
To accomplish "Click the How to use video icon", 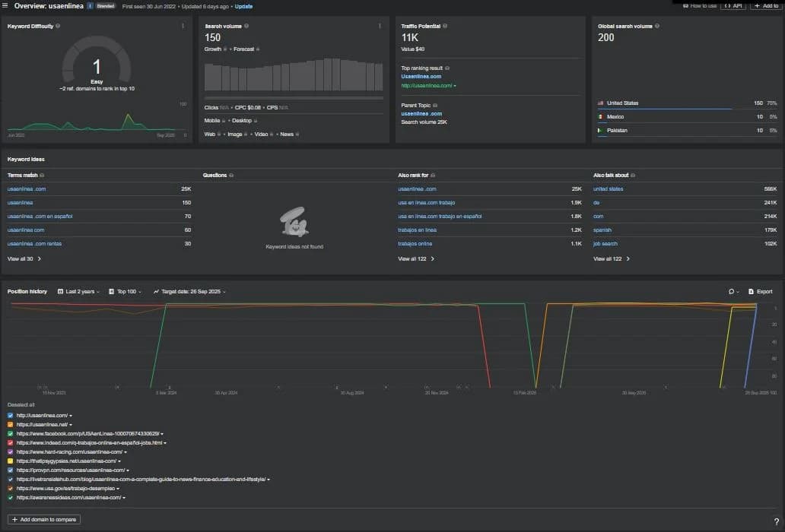I will pyautogui.click(x=686, y=6).
